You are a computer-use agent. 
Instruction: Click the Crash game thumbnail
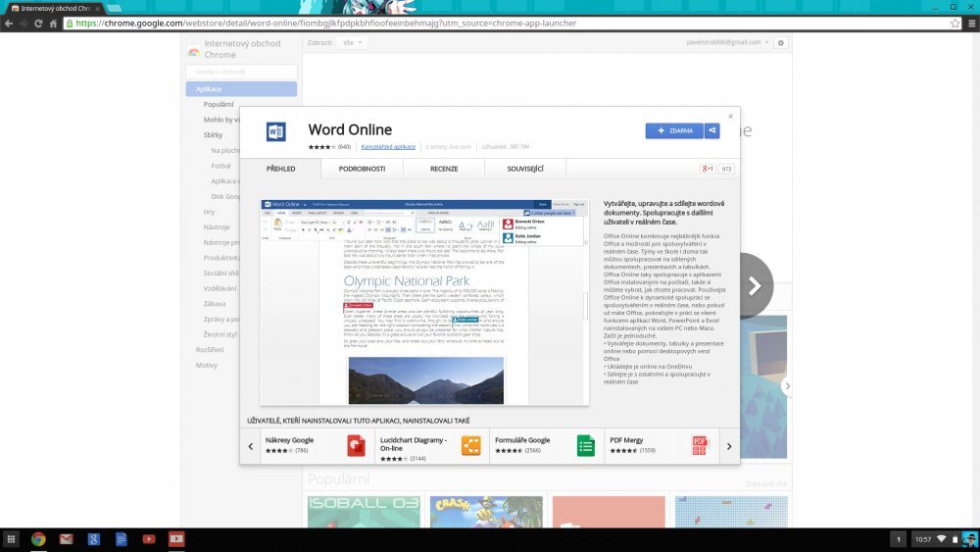486,512
